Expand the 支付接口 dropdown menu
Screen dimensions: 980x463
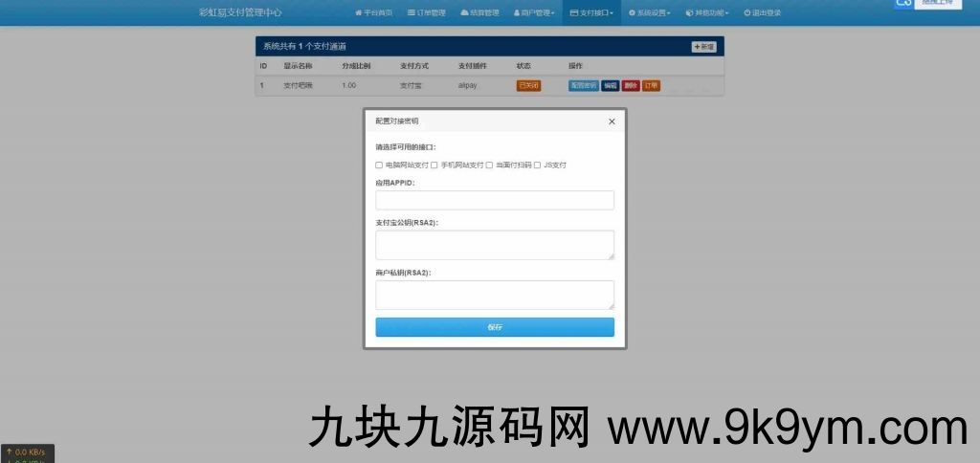590,13
